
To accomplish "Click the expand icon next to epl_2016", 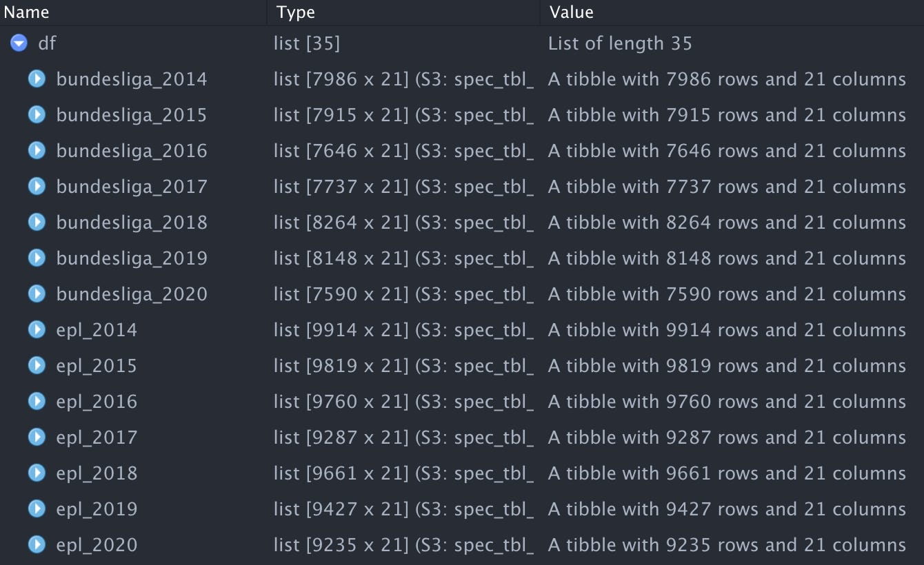I will 37,401.
